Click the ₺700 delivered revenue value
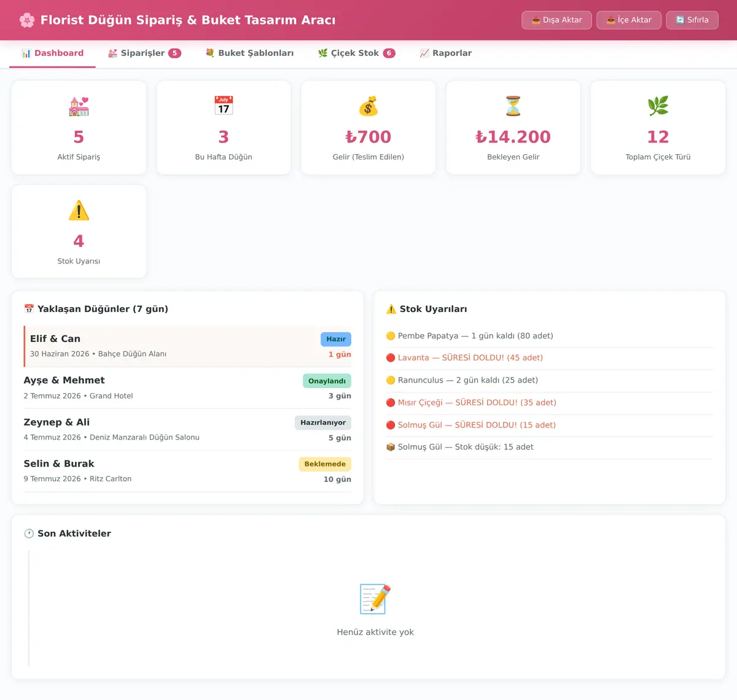The width and height of the screenshot is (737, 700). point(368,137)
